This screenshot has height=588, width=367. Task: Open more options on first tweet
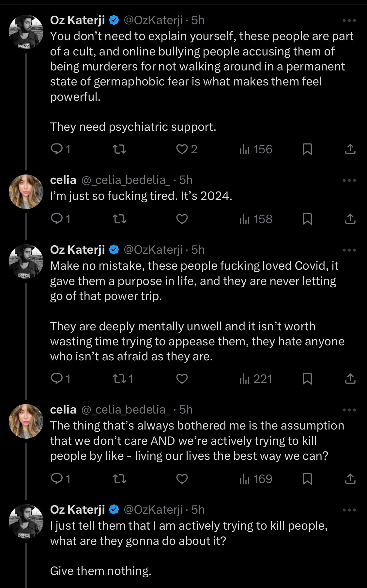[x=350, y=21]
